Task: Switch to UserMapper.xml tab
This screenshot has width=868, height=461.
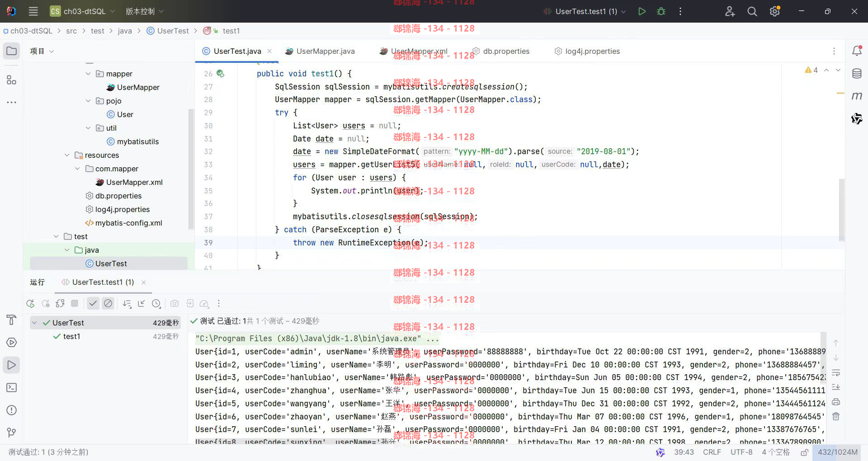Action: pyautogui.click(x=414, y=51)
